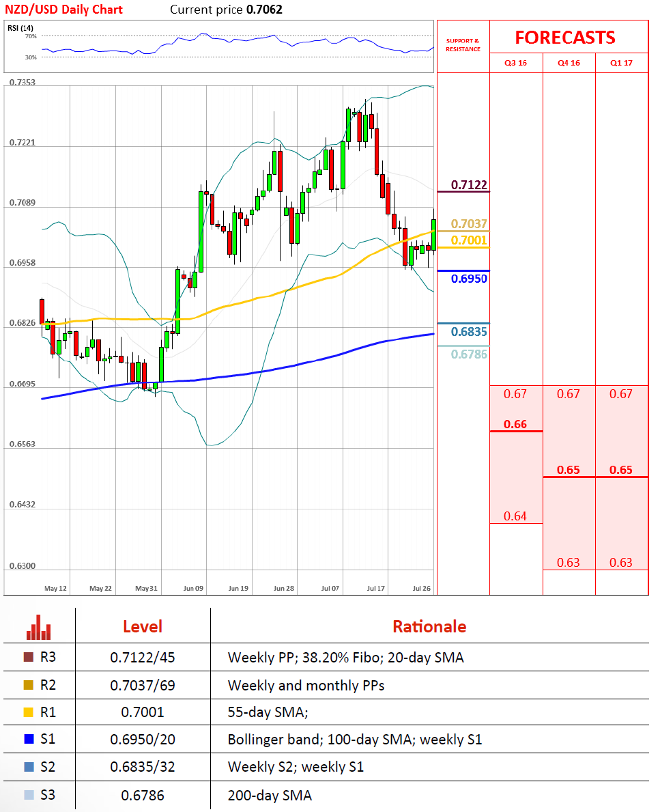
Task: Select the current price 0.7062 value
Action: pyautogui.click(x=264, y=10)
